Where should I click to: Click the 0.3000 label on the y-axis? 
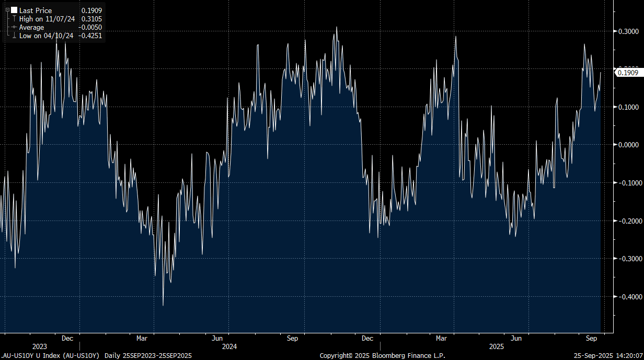click(628, 31)
